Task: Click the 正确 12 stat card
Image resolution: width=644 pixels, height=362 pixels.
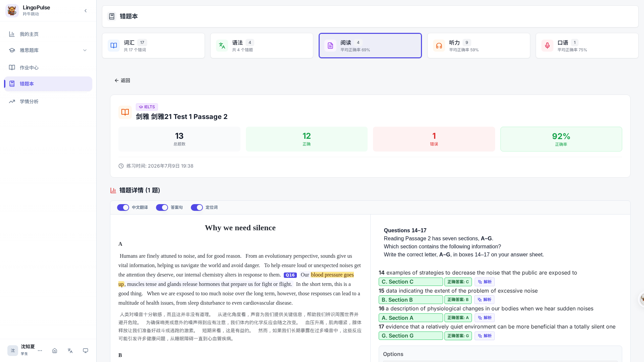Action: point(307,139)
